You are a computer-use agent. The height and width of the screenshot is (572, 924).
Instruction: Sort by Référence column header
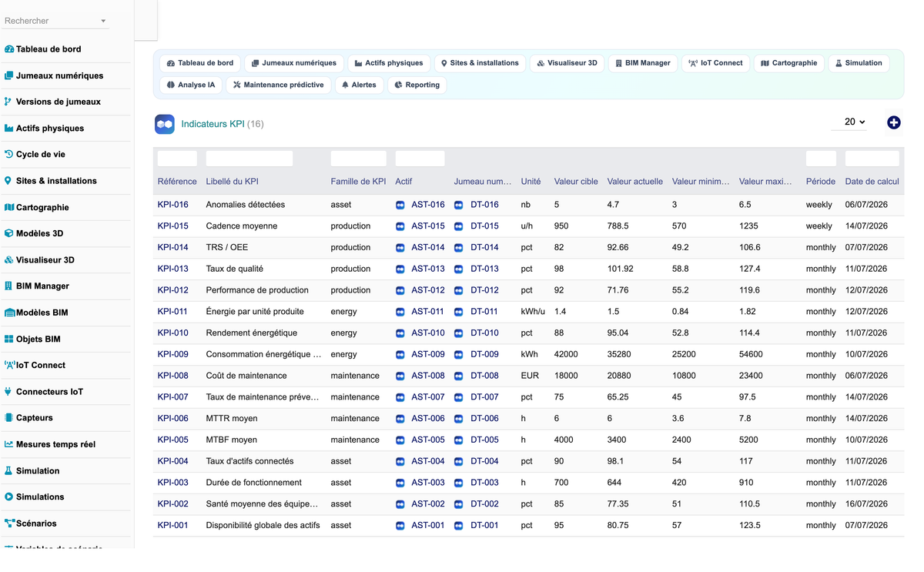pyautogui.click(x=177, y=182)
